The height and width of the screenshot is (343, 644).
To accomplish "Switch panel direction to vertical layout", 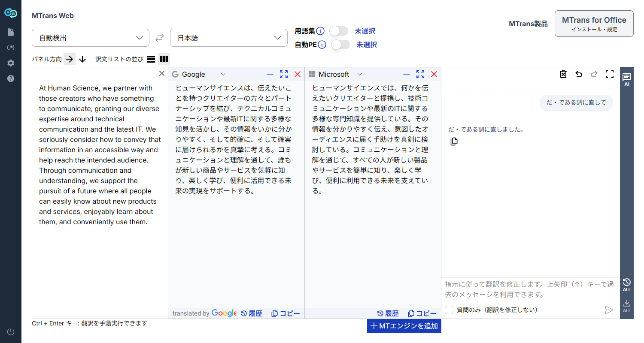I will pyautogui.click(x=82, y=59).
